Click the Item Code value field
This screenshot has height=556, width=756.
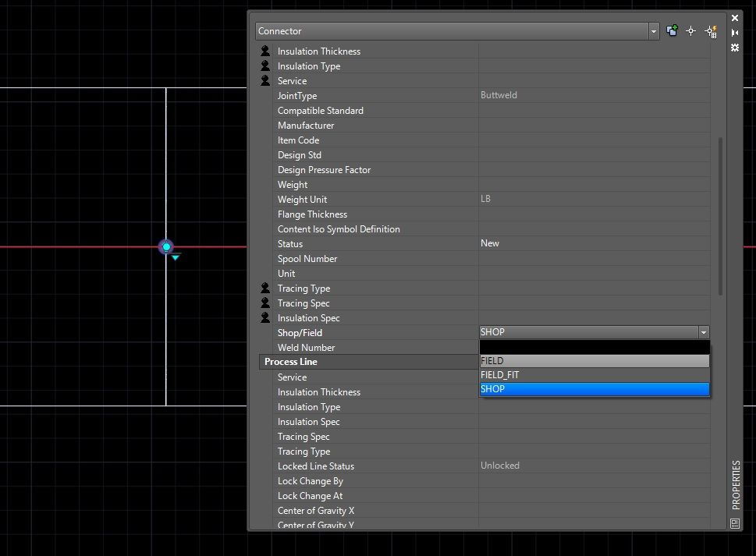coord(594,140)
